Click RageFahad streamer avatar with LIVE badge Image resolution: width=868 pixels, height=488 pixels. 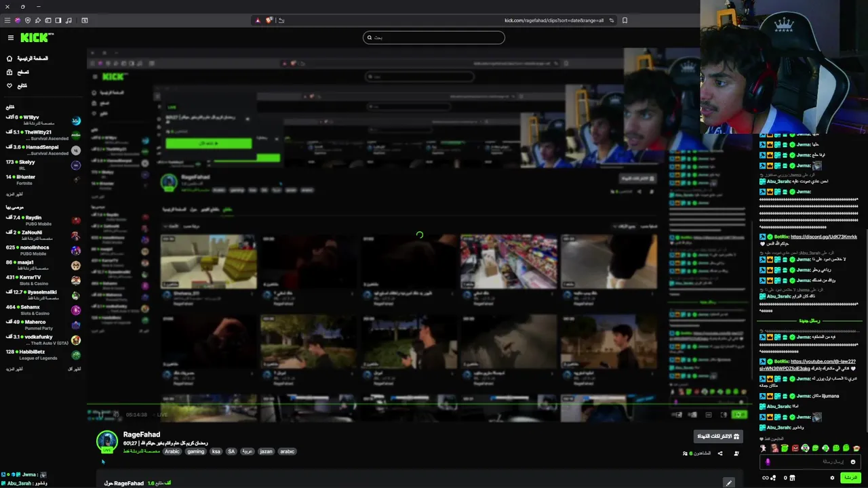click(107, 441)
